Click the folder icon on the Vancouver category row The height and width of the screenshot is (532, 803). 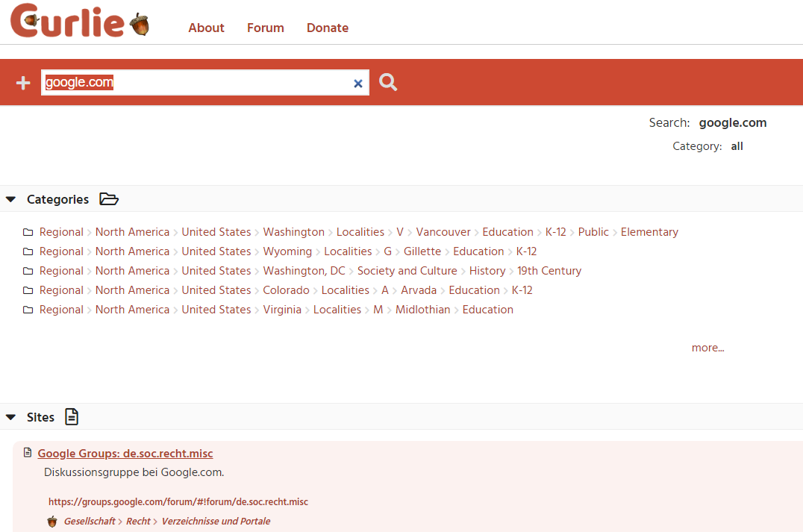(28, 232)
